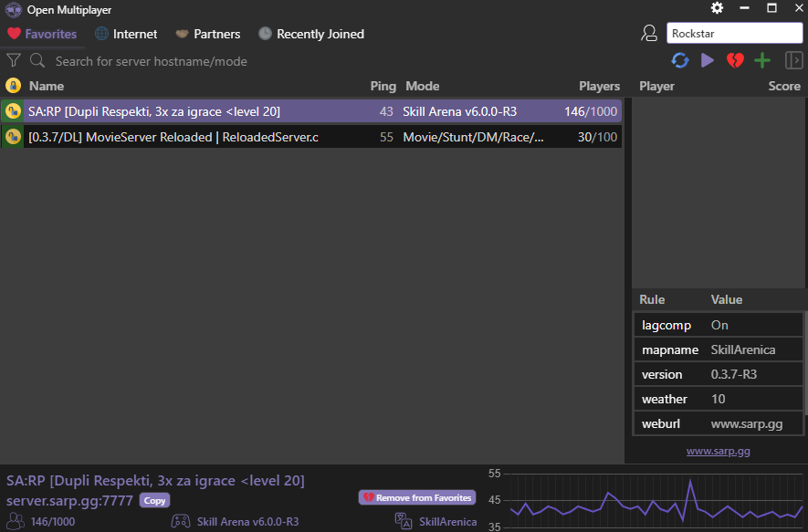The image size is (808, 532).
Task: Click the lock icon of SA:RP server
Action: pos(13,111)
